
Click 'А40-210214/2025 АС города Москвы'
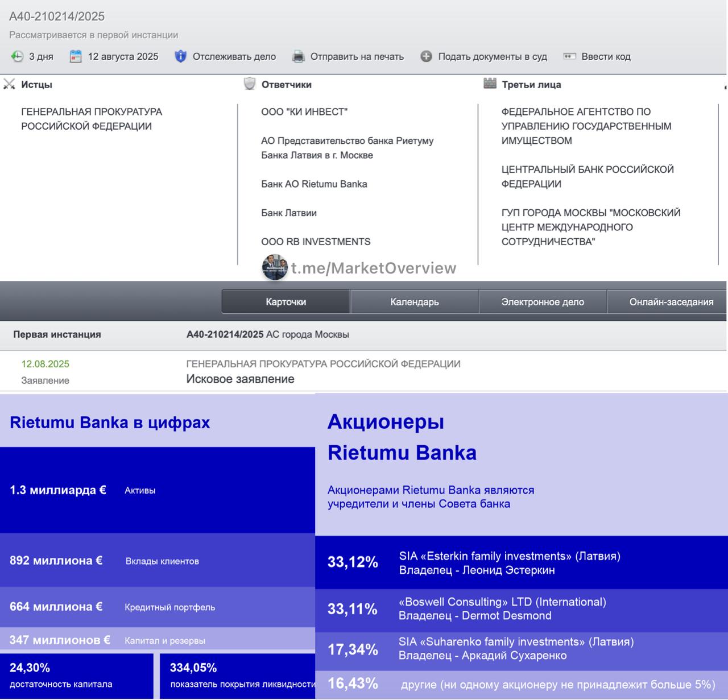(x=267, y=334)
